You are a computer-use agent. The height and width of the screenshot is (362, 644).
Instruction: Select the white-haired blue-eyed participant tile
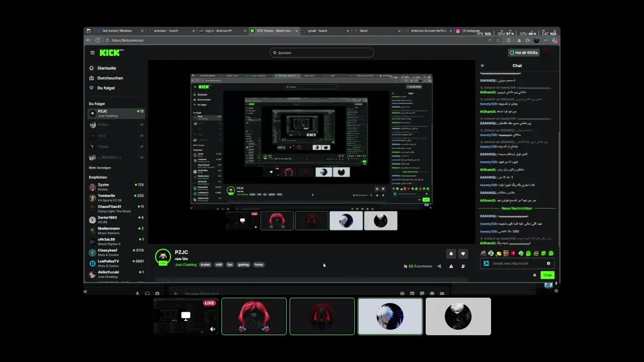click(390, 316)
